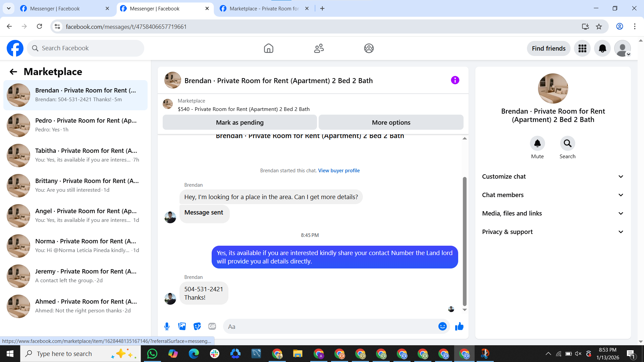Open the sticker picker icon

(x=197, y=326)
